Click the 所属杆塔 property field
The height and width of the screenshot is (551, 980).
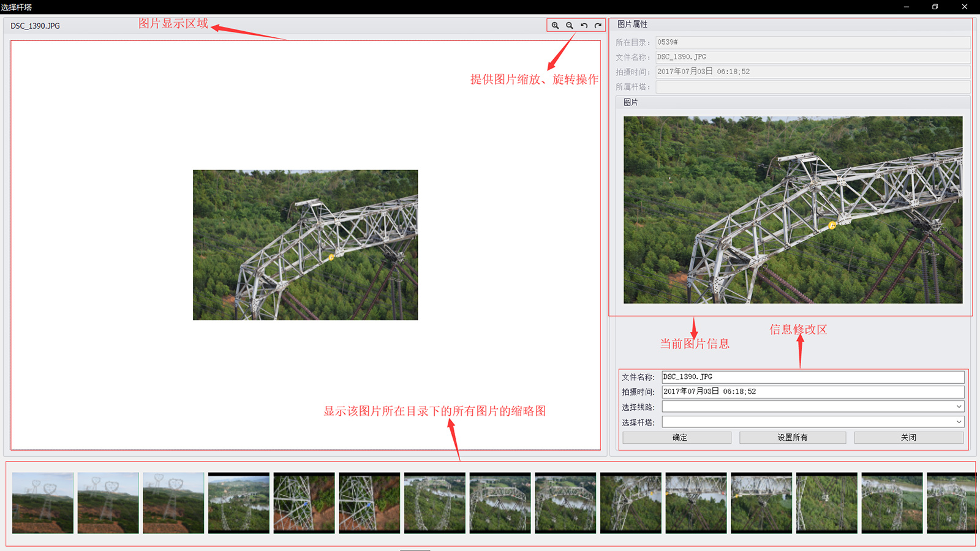click(813, 87)
